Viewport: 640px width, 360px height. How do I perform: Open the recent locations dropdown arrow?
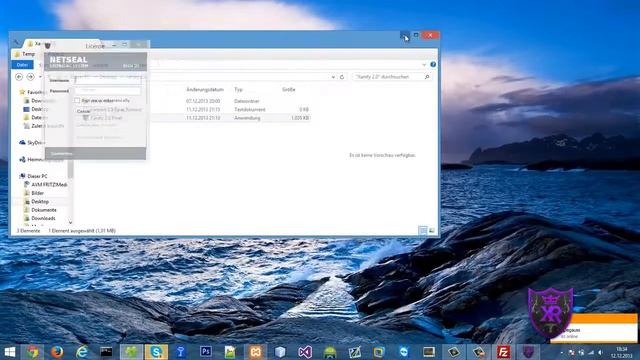pyautogui.click(x=40, y=77)
